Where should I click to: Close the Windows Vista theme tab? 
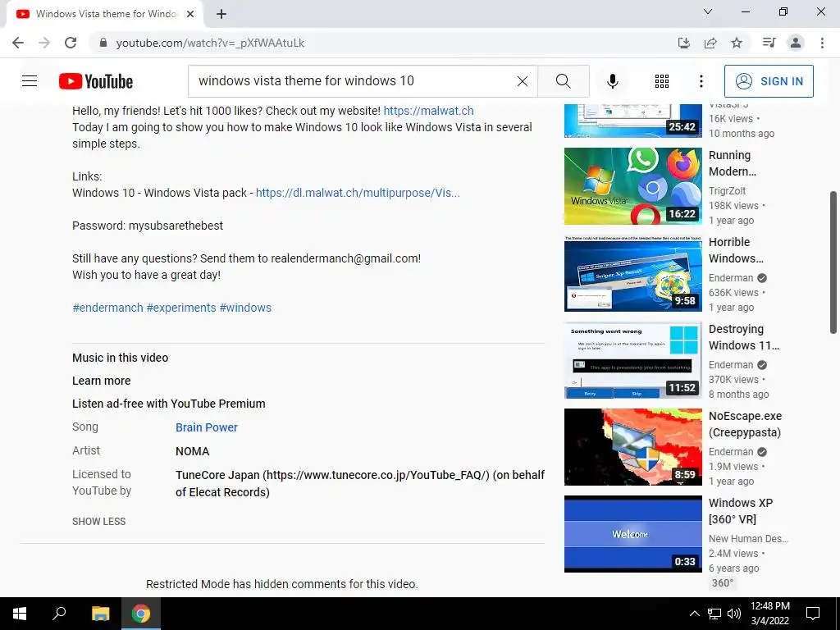pyautogui.click(x=190, y=14)
